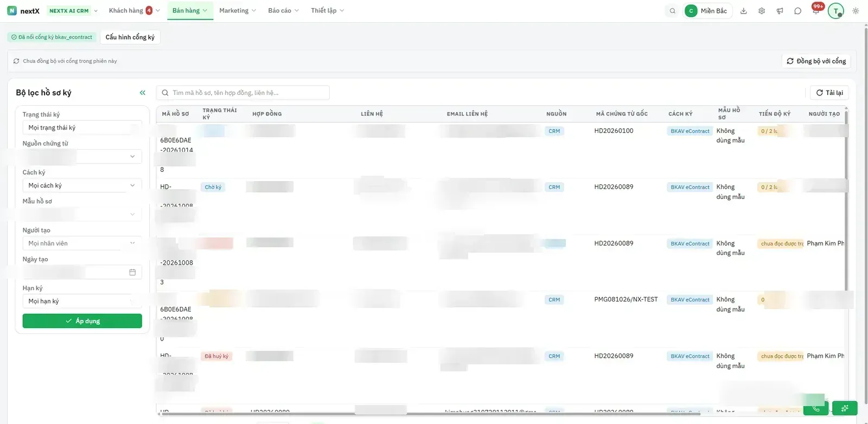This screenshot has width=868, height=424.
Task: Click the Đã nối cổng ký bkav_econtract status badge
Action: coord(52,37)
